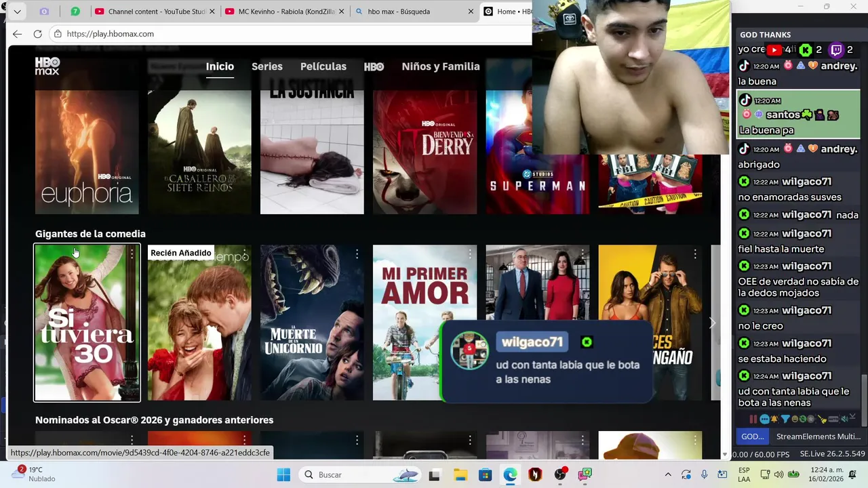Open the chat filter funnel icon

pyautogui.click(x=785, y=419)
